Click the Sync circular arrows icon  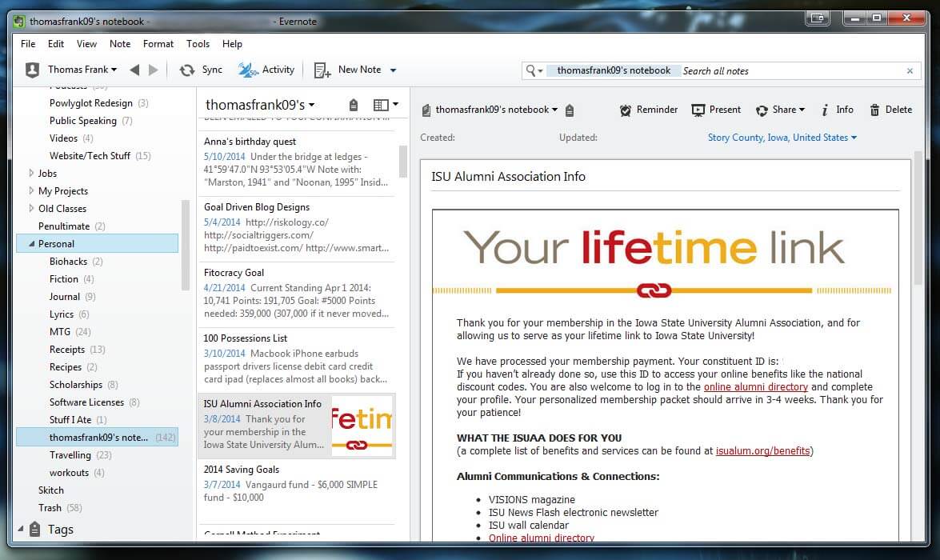point(187,70)
